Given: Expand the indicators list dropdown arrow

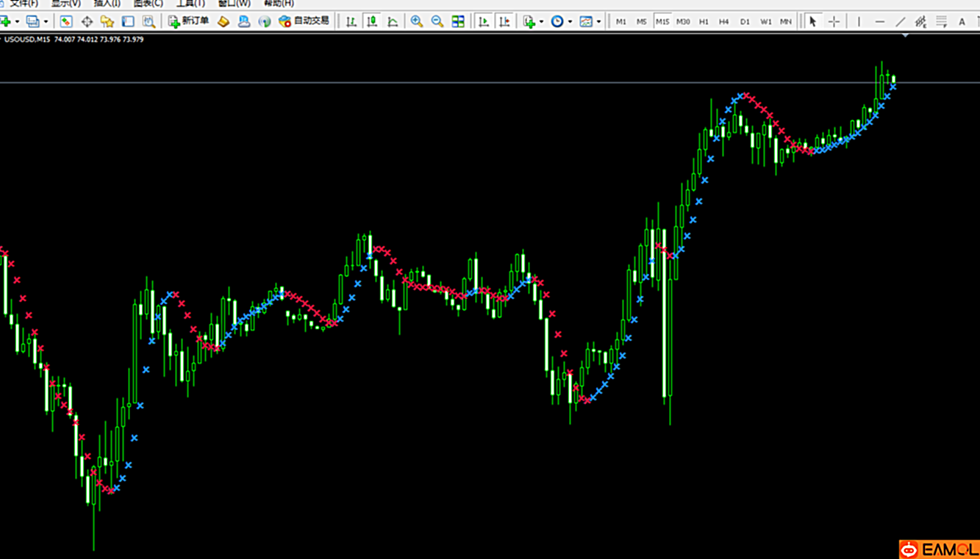Looking at the screenshot, I should click(541, 21).
